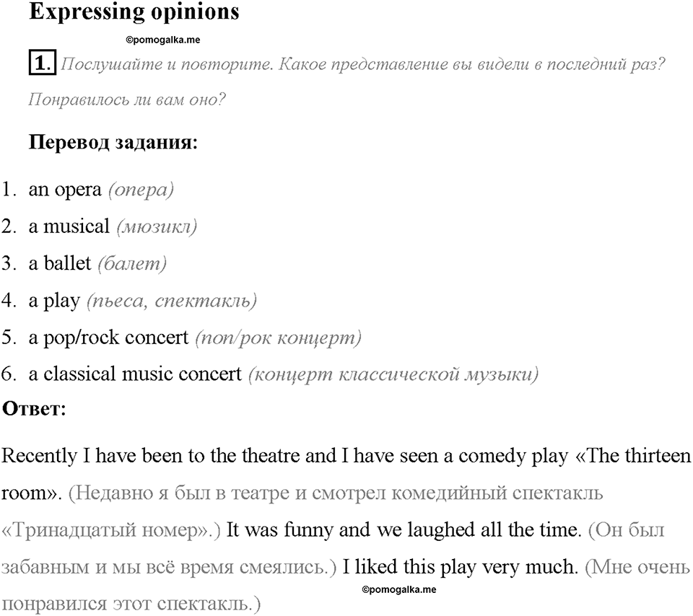This screenshot has height=616, width=693.
Task: Click the 'a classical music concert' item
Action: pyautogui.click(x=135, y=374)
